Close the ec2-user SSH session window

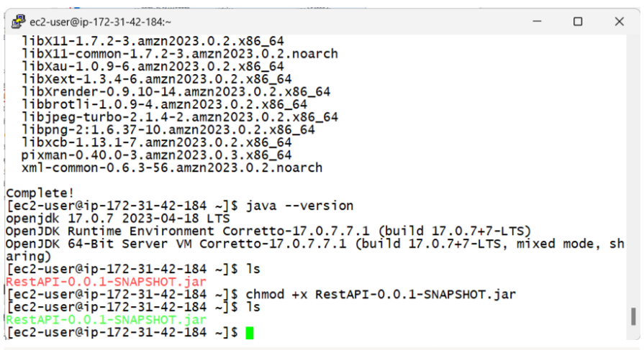click(x=619, y=22)
